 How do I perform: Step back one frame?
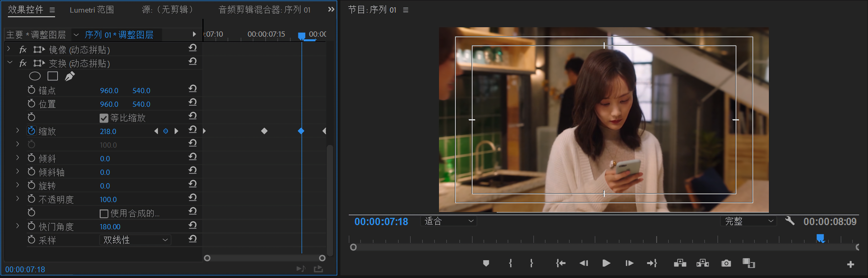click(x=584, y=263)
